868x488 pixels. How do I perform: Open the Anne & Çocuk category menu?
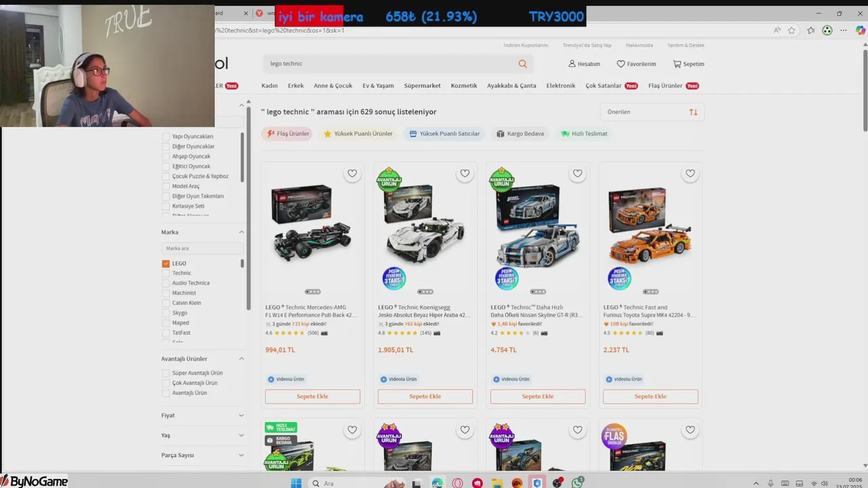tap(333, 86)
